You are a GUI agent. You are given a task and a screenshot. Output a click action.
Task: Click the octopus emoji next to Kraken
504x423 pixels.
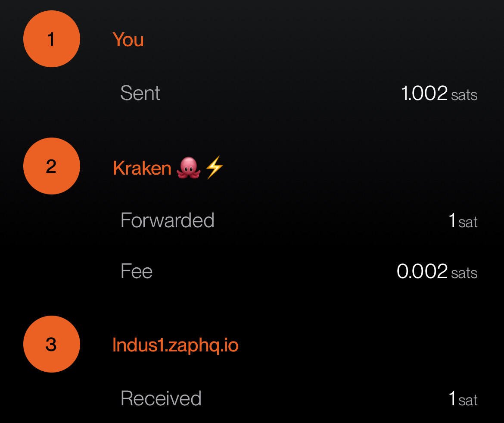pos(188,167)
